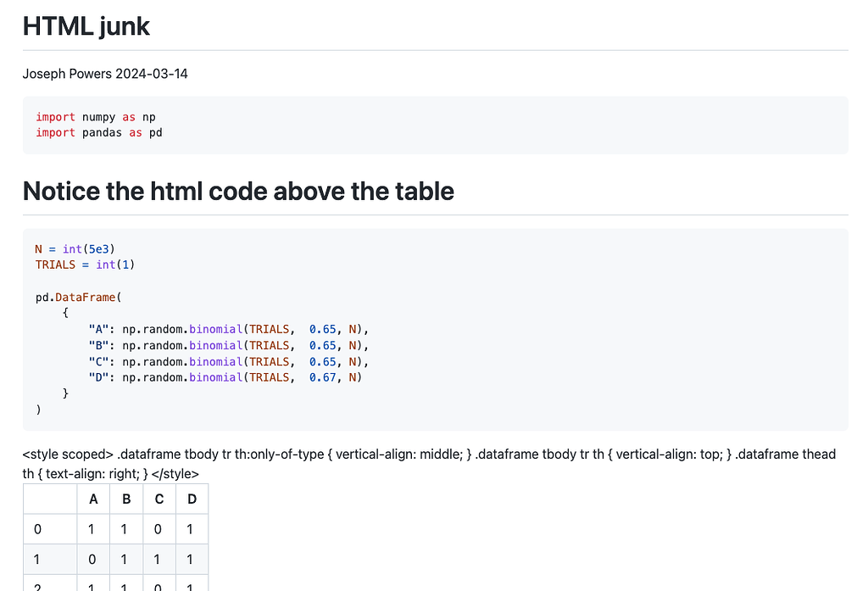
Task: Click table column header B
Action: pyautogui.click(x=126, y=499)
